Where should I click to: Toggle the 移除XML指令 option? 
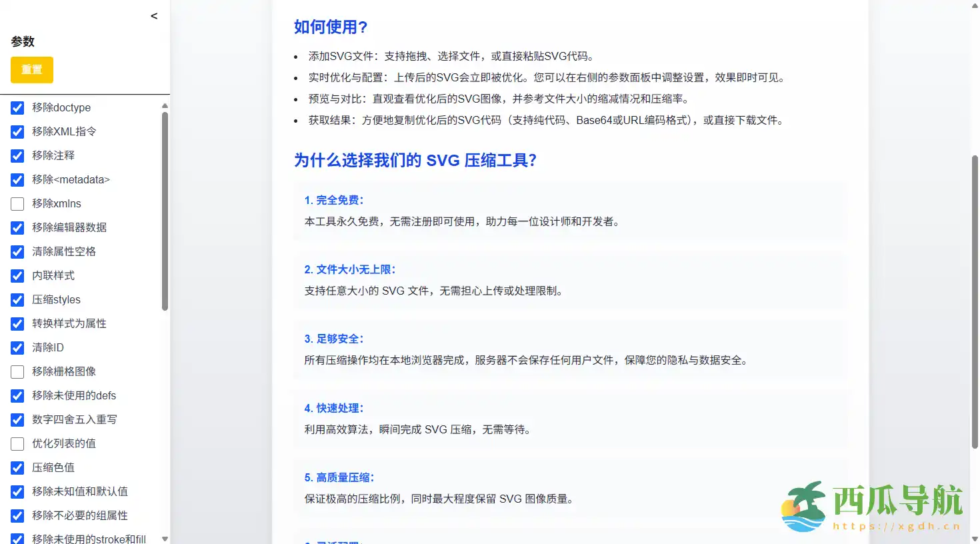17,132
